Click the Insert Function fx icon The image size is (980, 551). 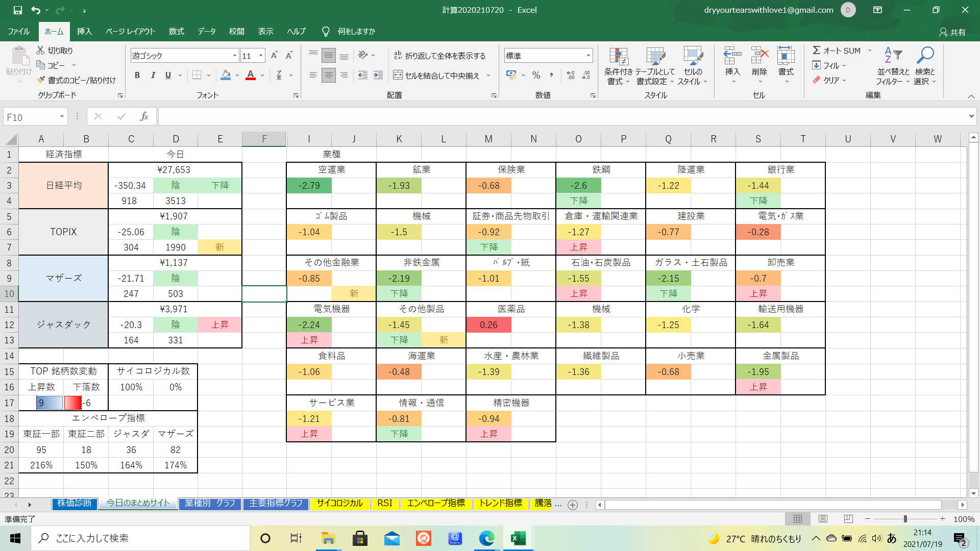tap(144, 117)
